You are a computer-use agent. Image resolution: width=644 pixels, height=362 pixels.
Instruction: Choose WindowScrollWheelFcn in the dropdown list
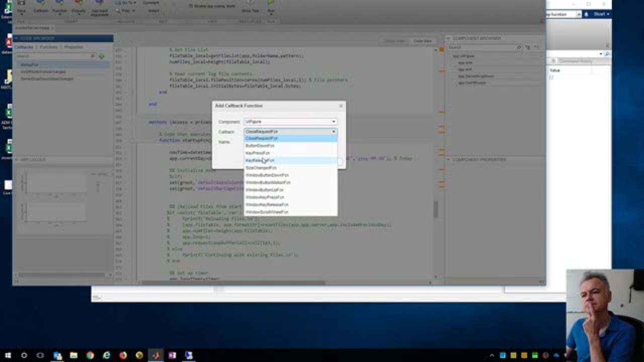pos(267,212)
